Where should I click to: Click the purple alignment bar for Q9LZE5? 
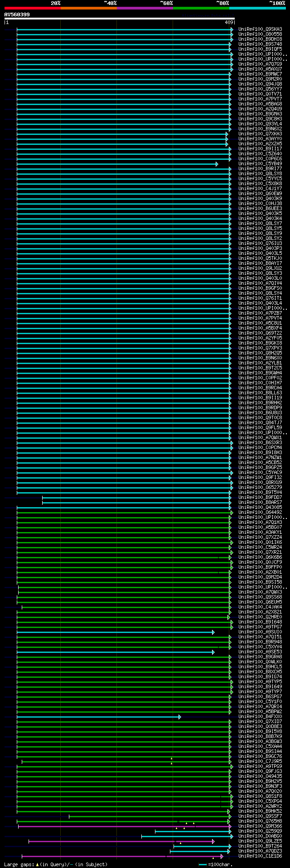(x=121, y=841)
